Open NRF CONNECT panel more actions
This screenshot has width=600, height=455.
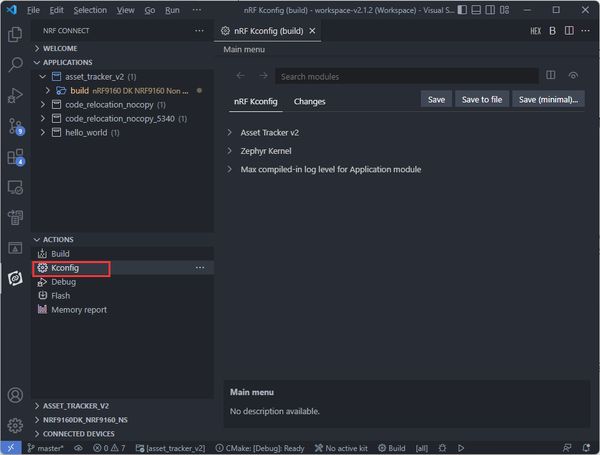[x=199, y=31]
